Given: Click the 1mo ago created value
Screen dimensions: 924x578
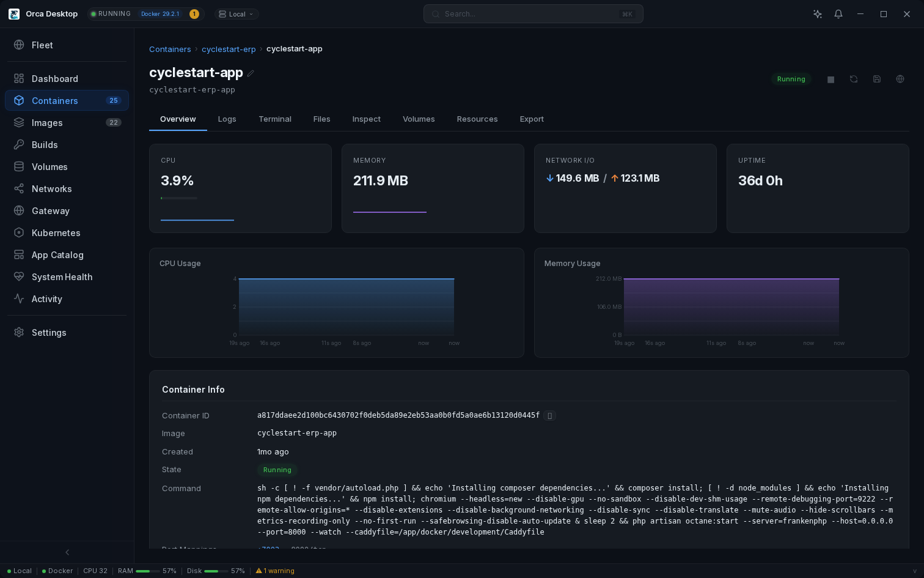Looking at the screenshot, I should click(273, 452).
